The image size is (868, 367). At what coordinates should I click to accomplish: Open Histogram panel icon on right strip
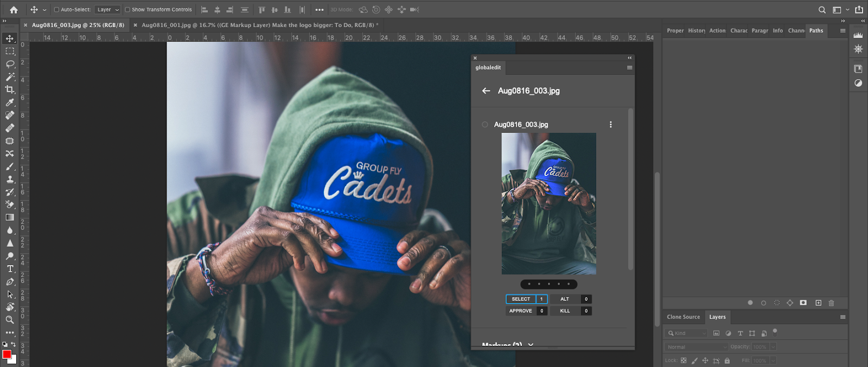click(x=858, y=35)
